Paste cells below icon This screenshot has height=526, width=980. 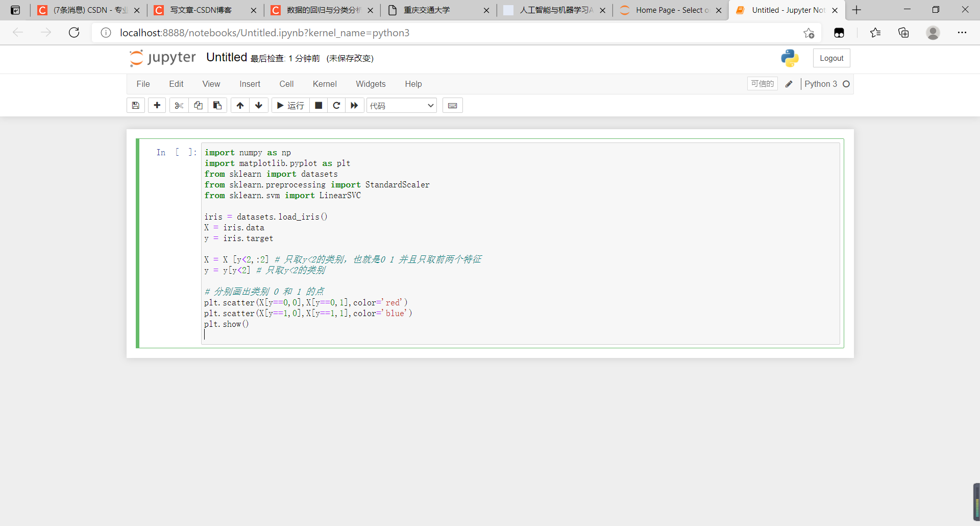tap(217, 105)
